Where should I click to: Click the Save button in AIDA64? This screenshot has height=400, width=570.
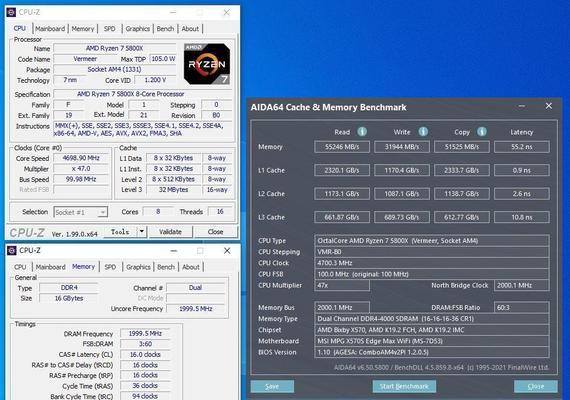click(x=272, y=386)
